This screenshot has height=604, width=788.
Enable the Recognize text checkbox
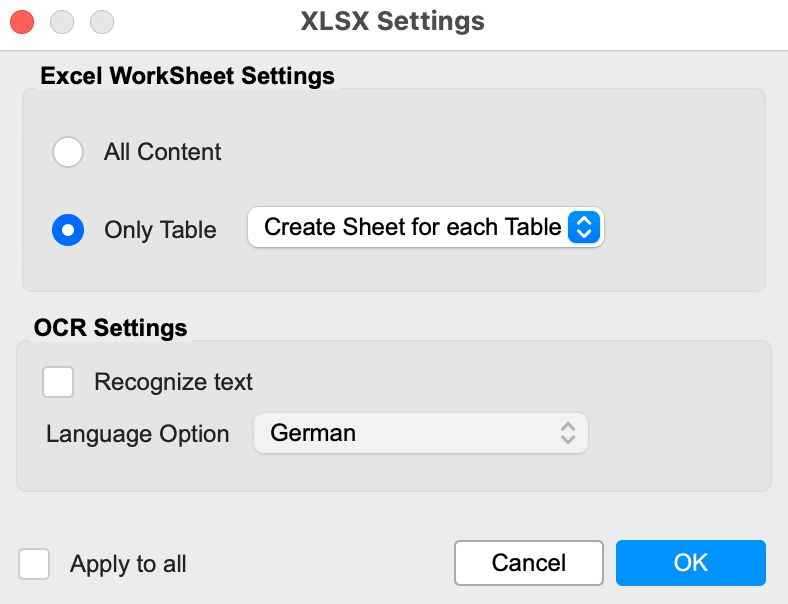point(58,382)
